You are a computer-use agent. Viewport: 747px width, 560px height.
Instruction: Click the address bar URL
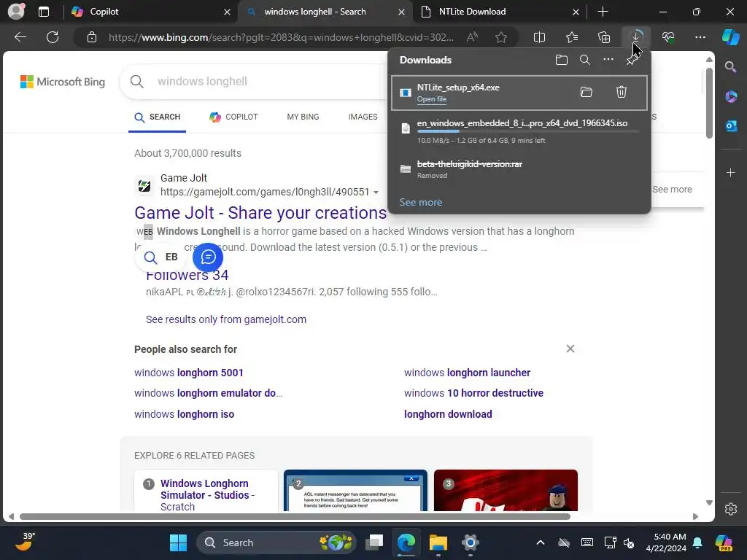pos(281,37)
